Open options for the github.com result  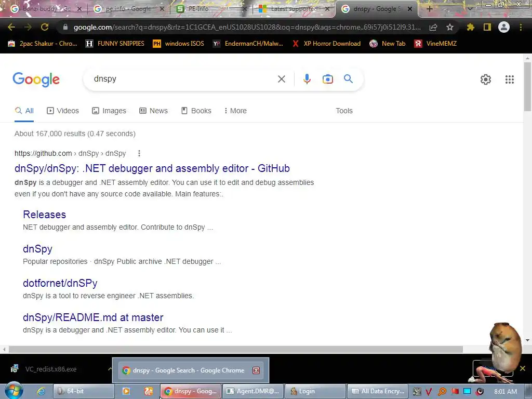click(139, 153)
